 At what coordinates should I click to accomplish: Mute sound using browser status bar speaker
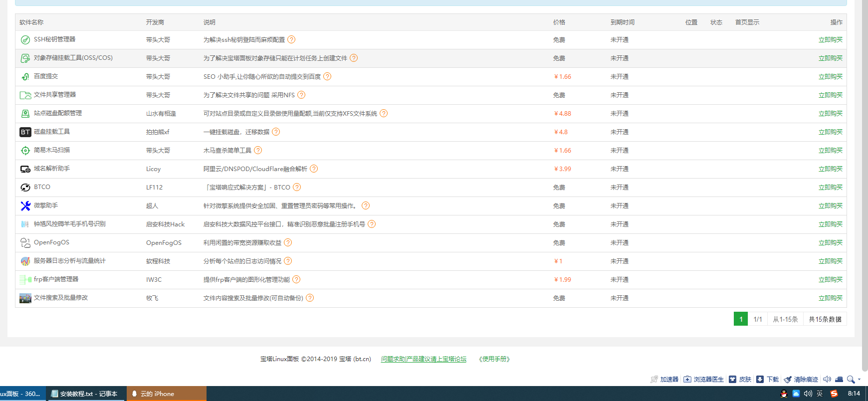[827, 379]
